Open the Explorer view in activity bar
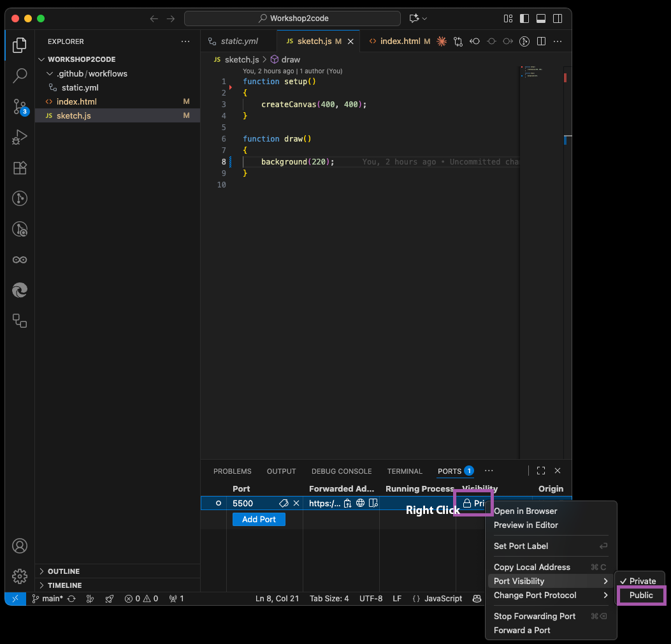 pos(19,45)
